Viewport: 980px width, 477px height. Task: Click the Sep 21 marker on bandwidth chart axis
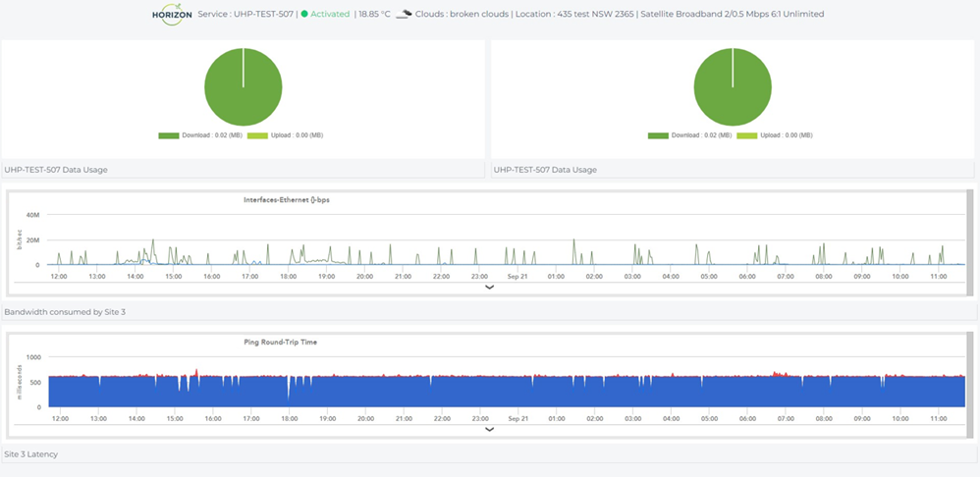[517, 277]
